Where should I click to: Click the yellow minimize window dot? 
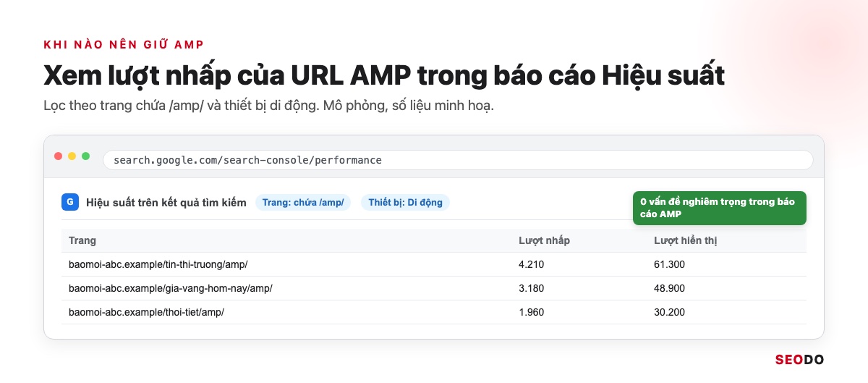tap(72, 156)
